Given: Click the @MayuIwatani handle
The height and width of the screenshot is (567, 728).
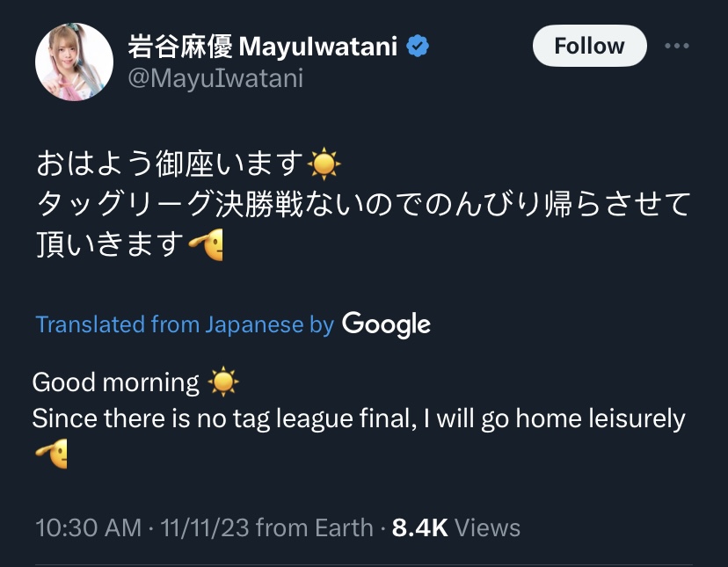Looking at the screenshot, I should pos(215,78).
